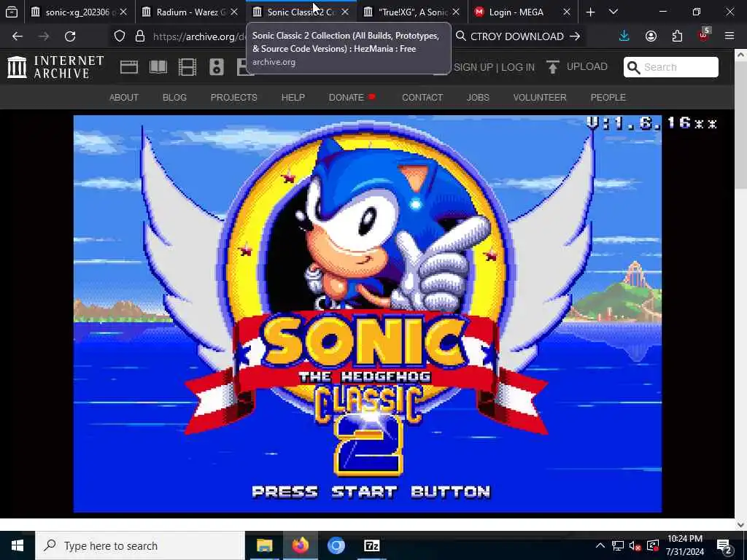Select the Sonic Classic 2 Collection tab

[301, 12]
